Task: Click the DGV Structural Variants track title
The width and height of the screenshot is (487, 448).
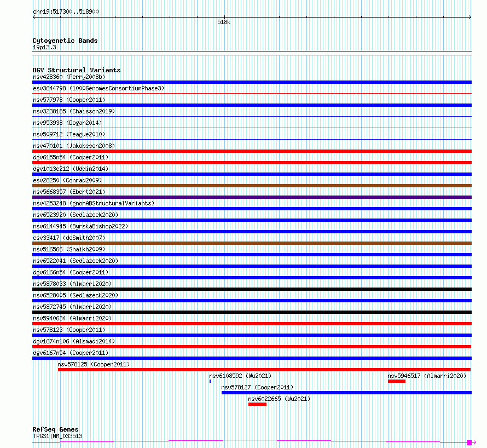Action: tap(77, 70)
